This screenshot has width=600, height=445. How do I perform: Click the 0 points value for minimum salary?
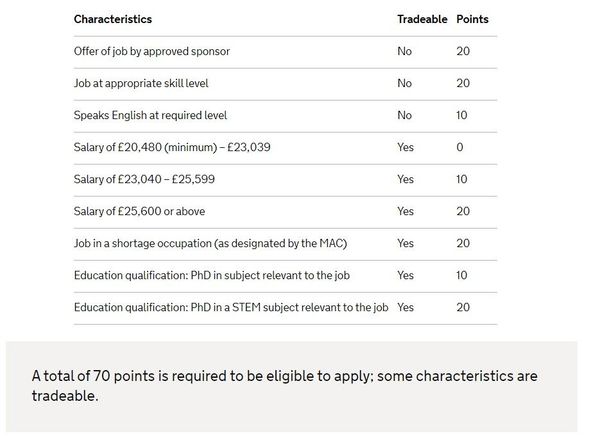point(460,147)
